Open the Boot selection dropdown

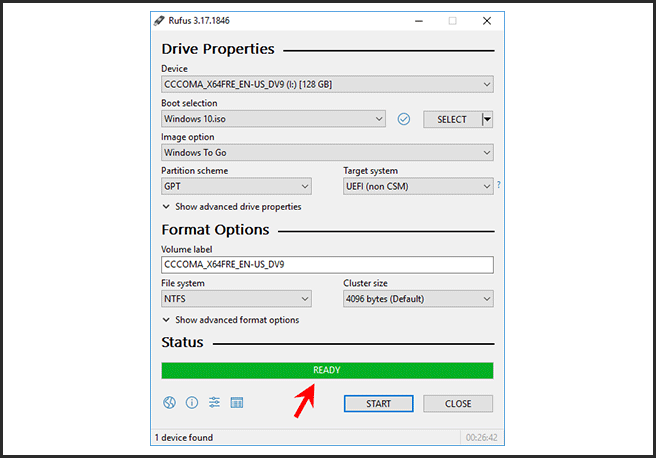tap(273, 119)
